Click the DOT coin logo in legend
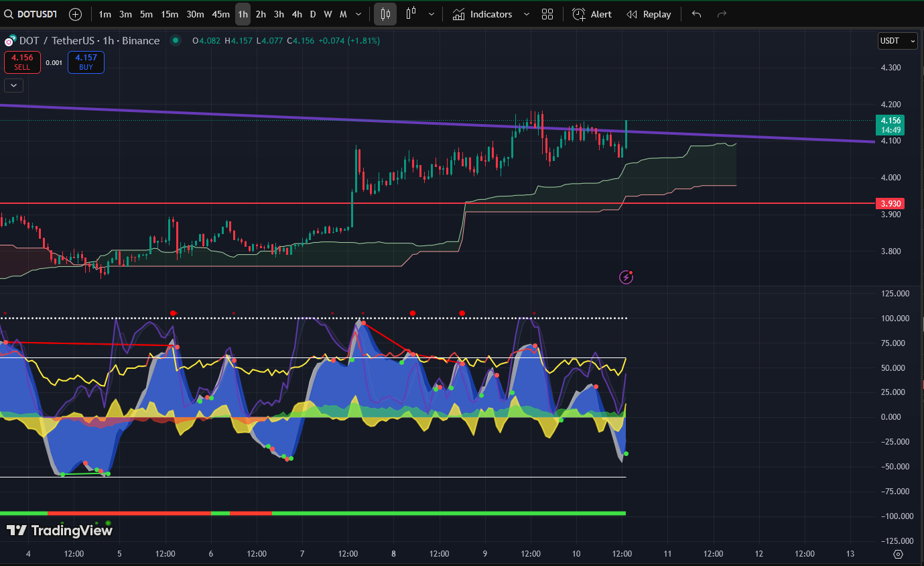Screen dimensions: 924x566 [x=10, y=41]
